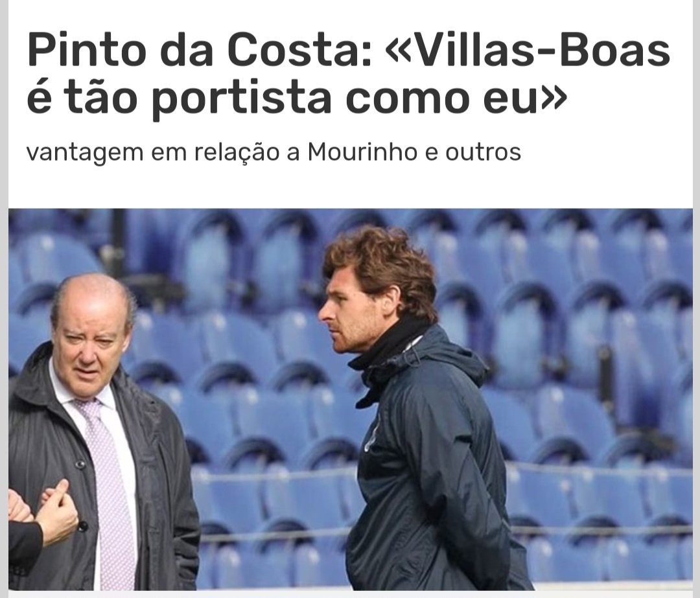Click the clasped hands at photo's left edge
Image resolution: width=700 pixels, height=598 pixels.
(x=45, y=513)
